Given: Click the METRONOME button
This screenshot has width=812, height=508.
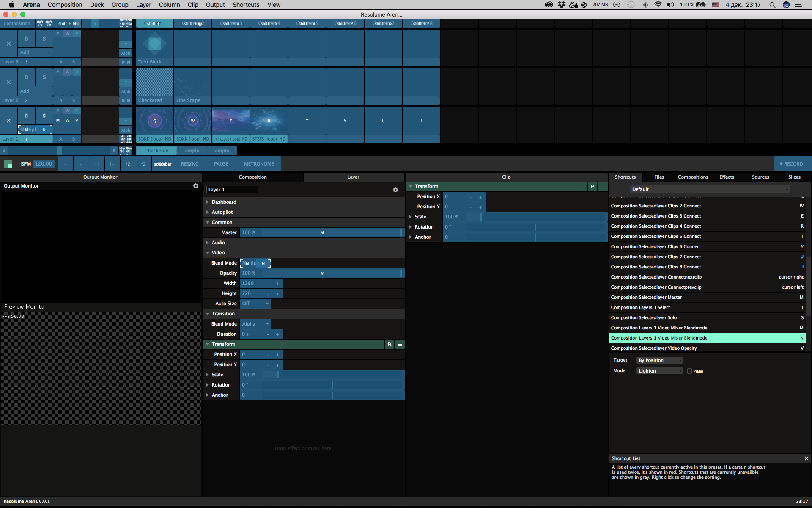Looking at the screenshot, I should coord(259,164).
